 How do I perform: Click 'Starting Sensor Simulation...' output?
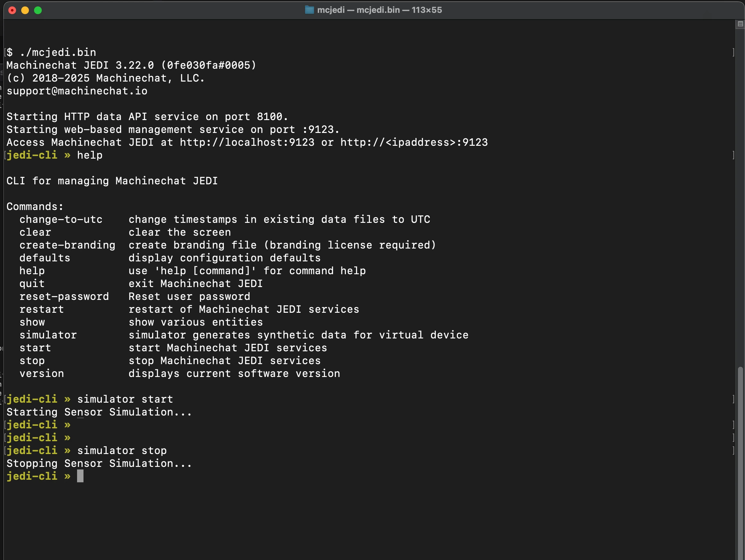(x=99, y=412)
